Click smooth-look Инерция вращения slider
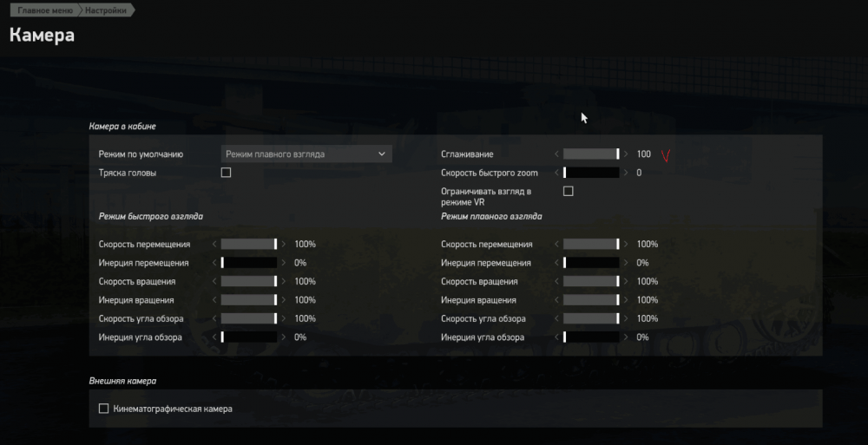Image resolution: width=868 pixels, height=445 pixels. [591, 300]
